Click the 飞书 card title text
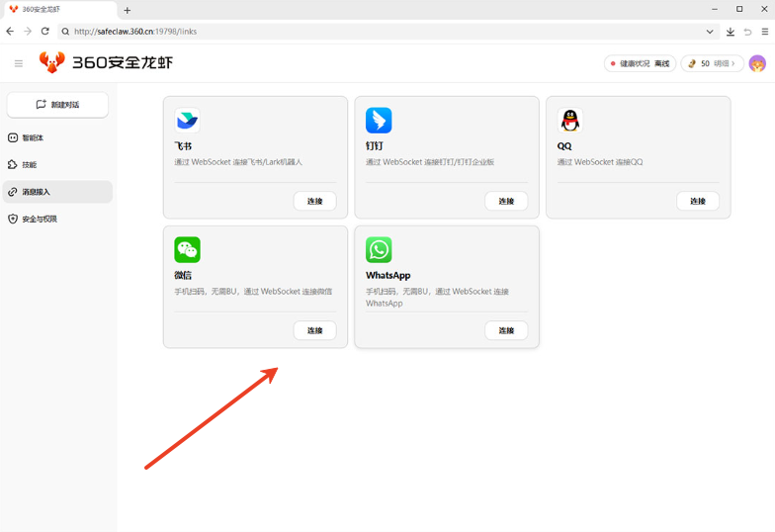The image size is (775, 532). point(183,146)
